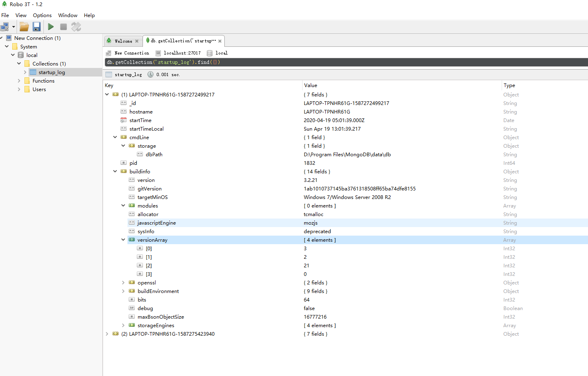Image resolution: width=588 pixels, height=376 pixels.
Task: Open the connect icon's dropdown arrow
Action: tap(13, 27)
